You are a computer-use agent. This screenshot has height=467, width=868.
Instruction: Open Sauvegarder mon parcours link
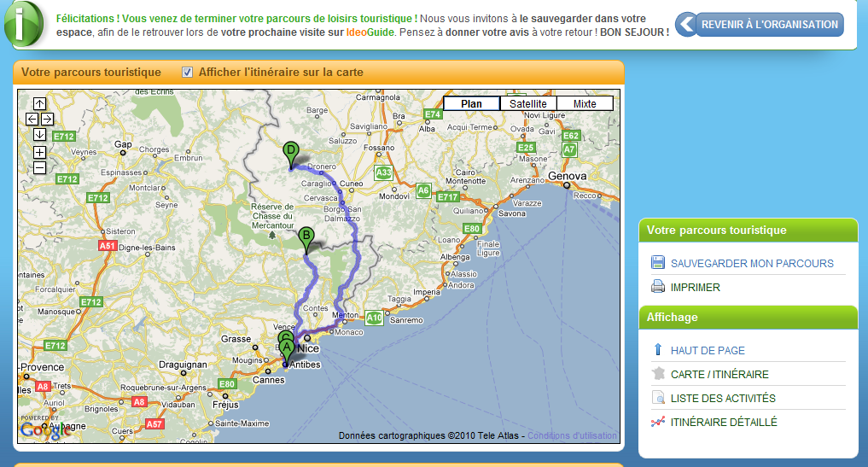(x=752, y=263)
